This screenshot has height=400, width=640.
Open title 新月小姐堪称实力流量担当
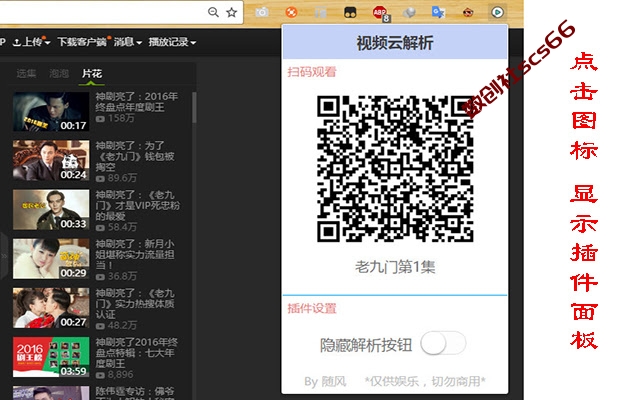(135, 255)
